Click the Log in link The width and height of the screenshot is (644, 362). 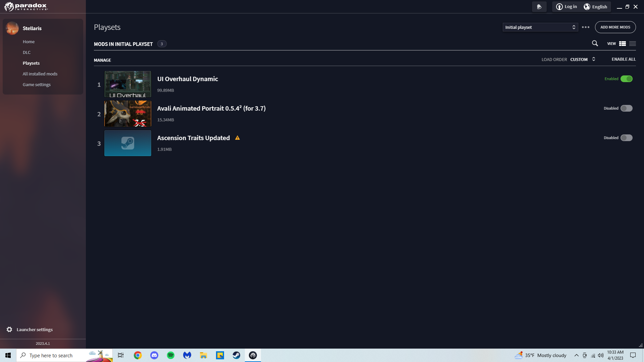pyautogui.click(x=571, y=7)
